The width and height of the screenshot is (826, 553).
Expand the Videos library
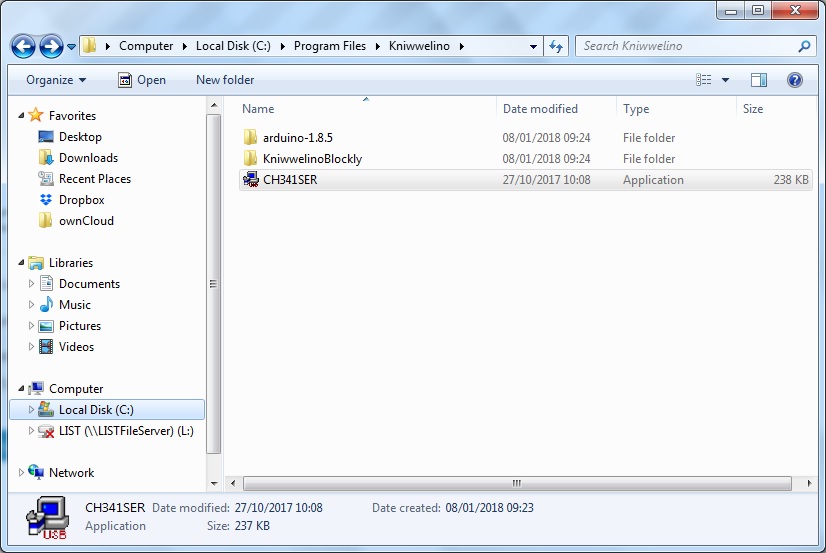click(x=31, y=347)
